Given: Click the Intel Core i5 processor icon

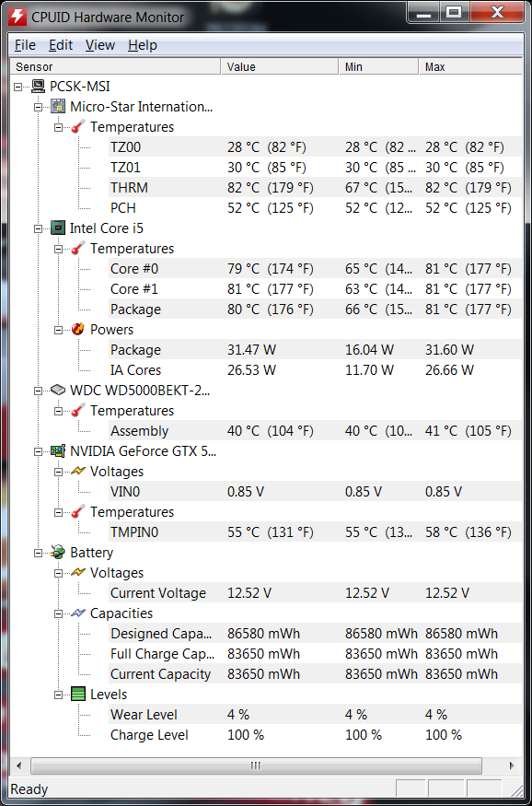Looking at the screenshot, I should pos(58,228).
